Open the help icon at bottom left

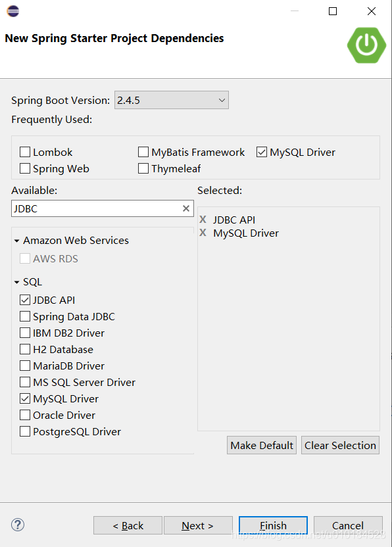(x=17, y=525)
